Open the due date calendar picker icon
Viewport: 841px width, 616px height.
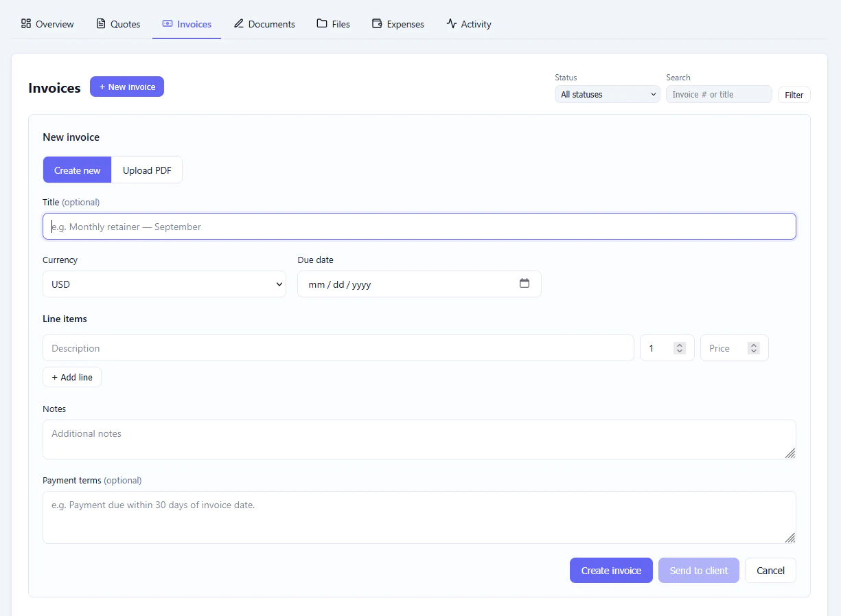[525, 283]
